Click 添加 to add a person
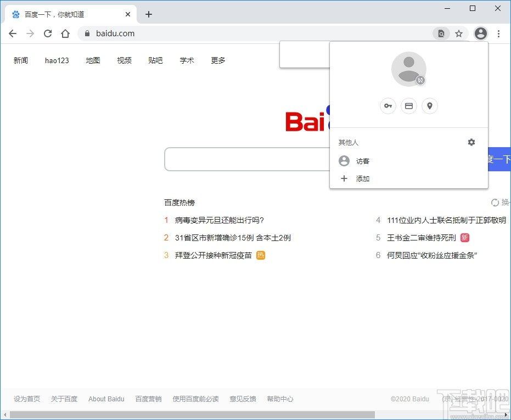 click(x=409, y=178)
